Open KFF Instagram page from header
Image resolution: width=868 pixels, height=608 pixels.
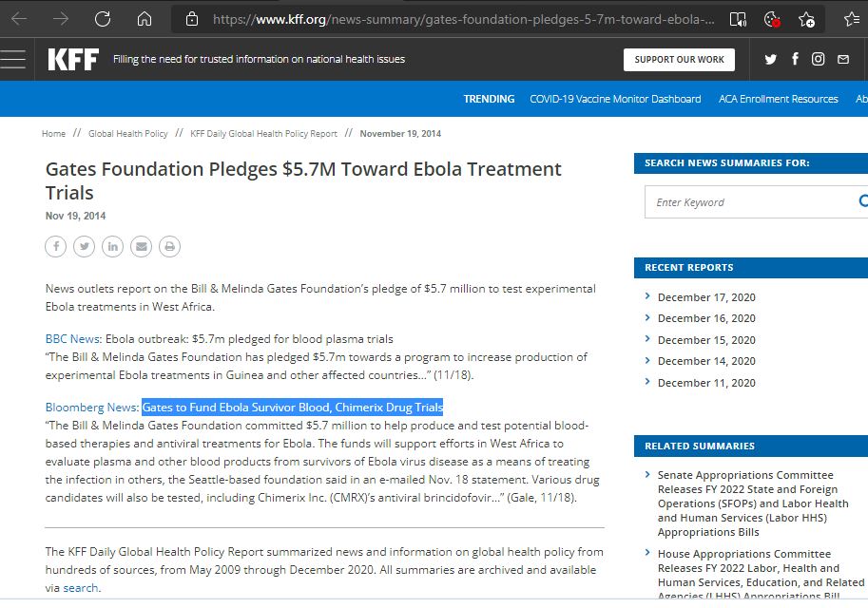(x=819, y=59)
